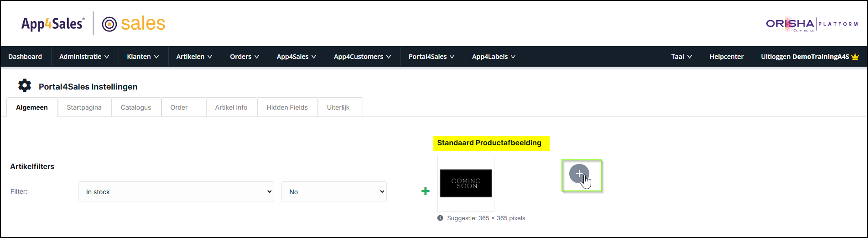
Task: Open the No value dropdown
Action: (x=334, y=192)
